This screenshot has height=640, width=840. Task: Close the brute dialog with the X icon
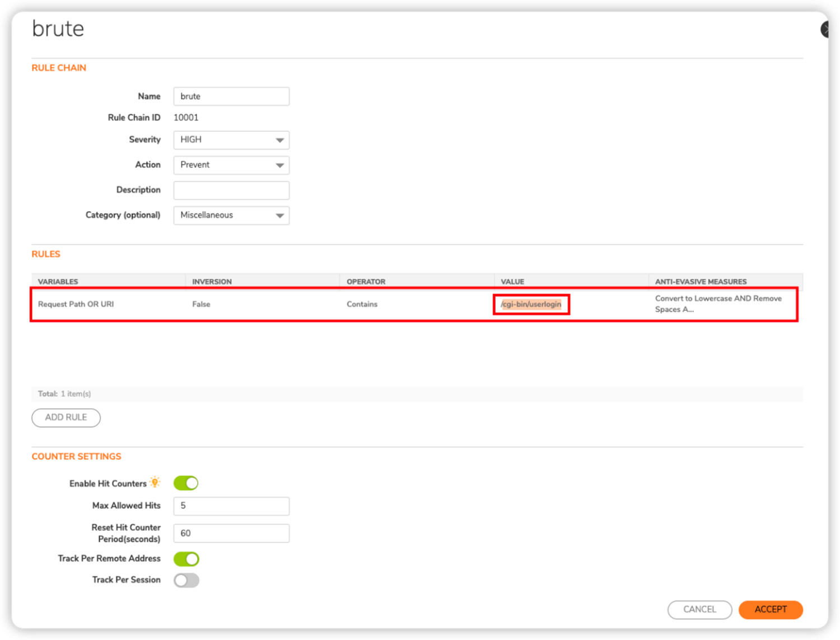(825, 29)
